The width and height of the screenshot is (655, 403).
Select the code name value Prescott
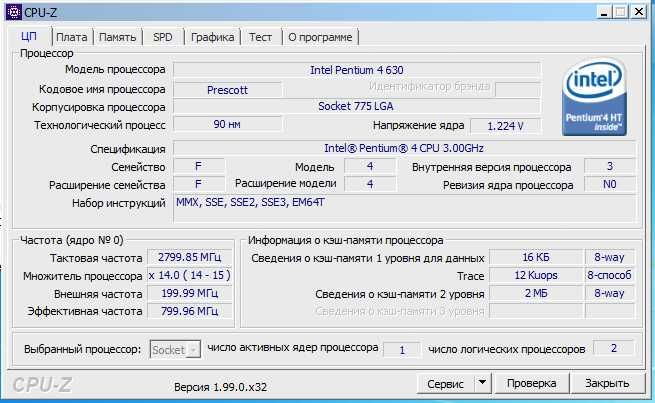227,90
